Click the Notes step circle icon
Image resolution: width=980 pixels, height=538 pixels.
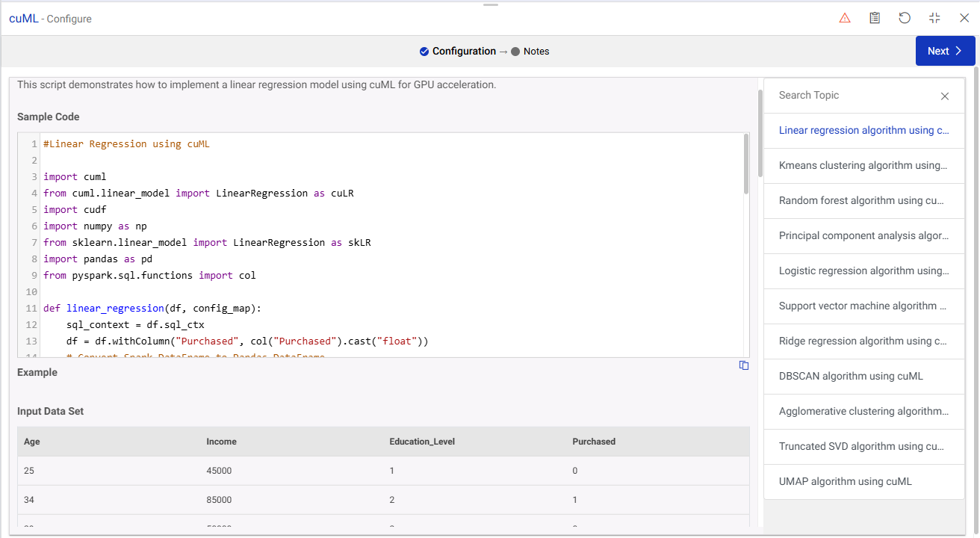[516, 51]
